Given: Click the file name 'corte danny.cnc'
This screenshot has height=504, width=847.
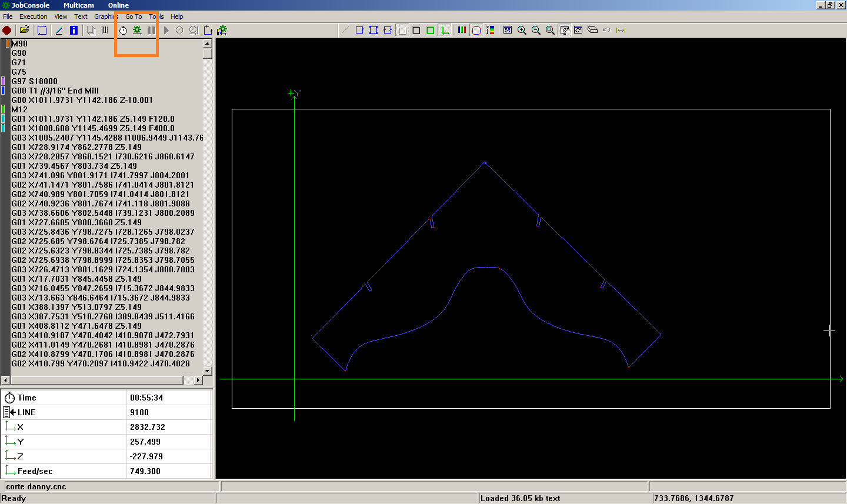Looking at the screenshot, I should 36,486.
